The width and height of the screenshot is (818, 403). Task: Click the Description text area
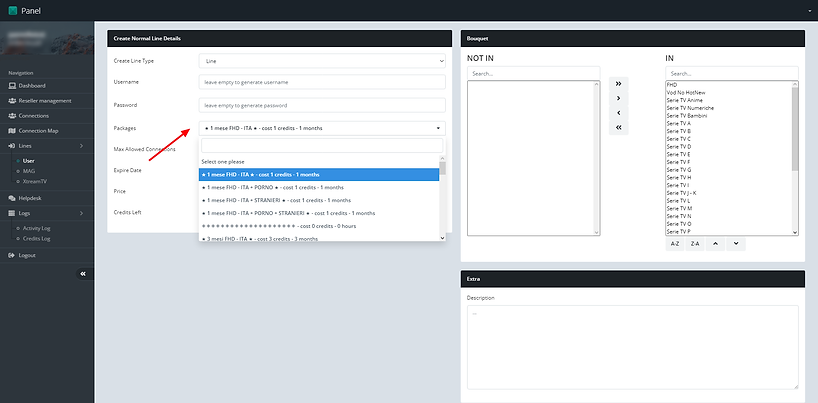pyautogui.click(x=633, y=347)
